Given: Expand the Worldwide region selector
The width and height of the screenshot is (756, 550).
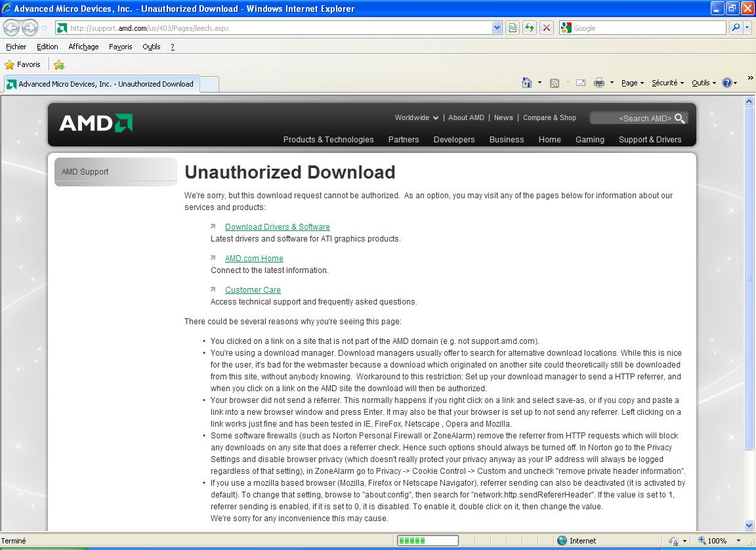Looking at the screenshot, I should click(417, 117).
